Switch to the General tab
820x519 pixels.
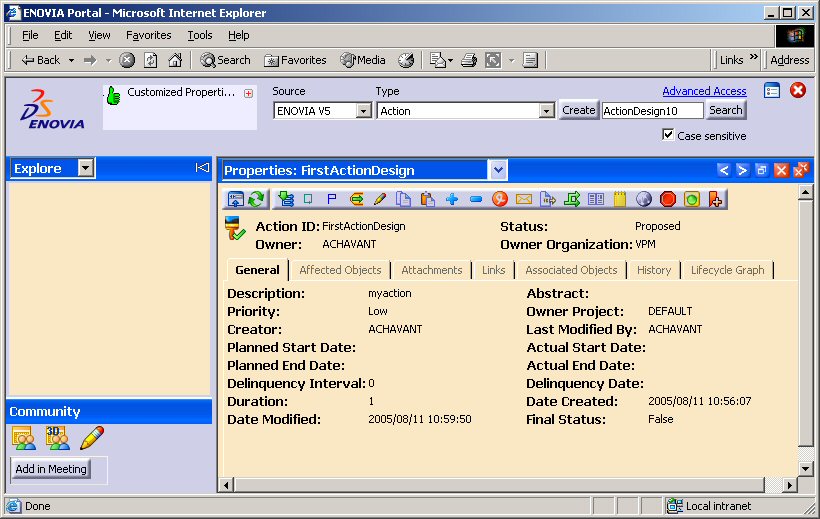257,270
